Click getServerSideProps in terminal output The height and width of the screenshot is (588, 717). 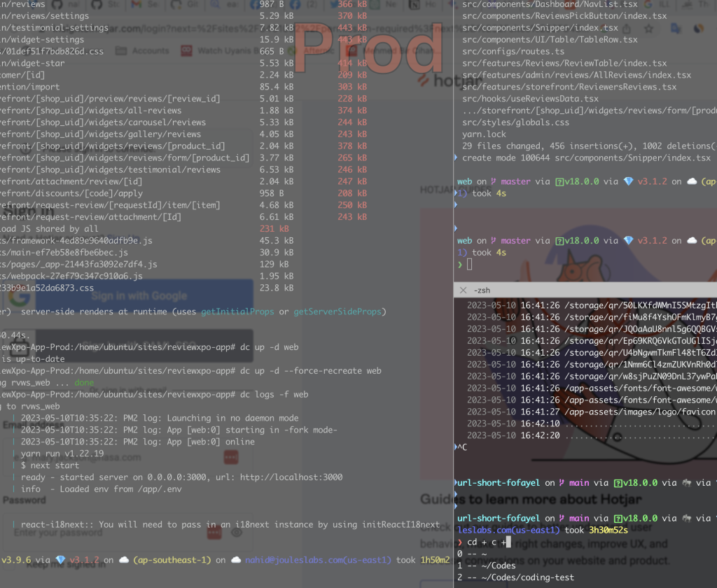337,311
